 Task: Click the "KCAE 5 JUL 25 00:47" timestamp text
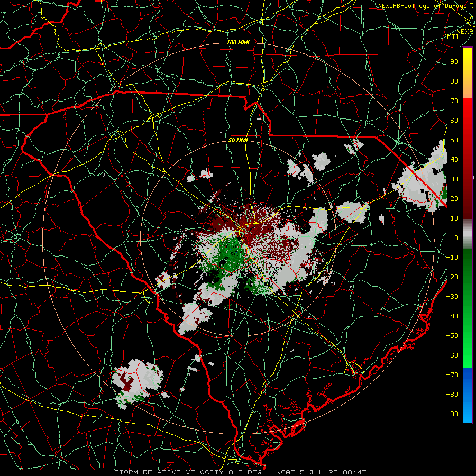pyautogui.click(x=321, y=472)
